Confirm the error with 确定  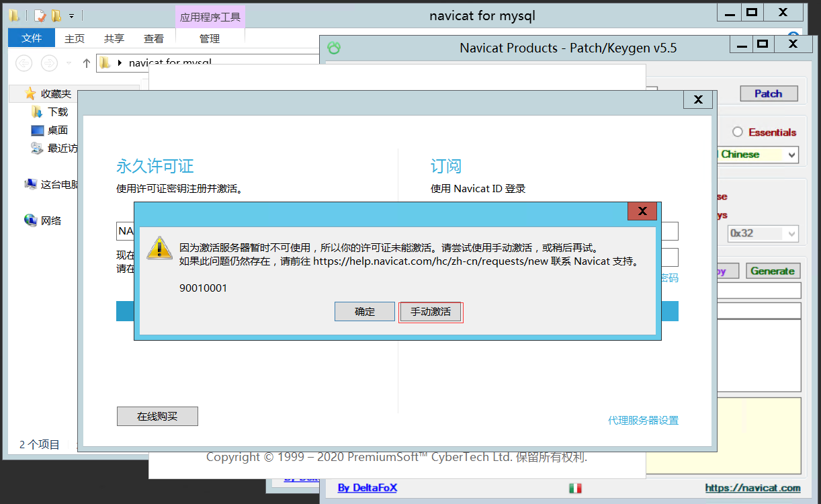coord(365,312)
